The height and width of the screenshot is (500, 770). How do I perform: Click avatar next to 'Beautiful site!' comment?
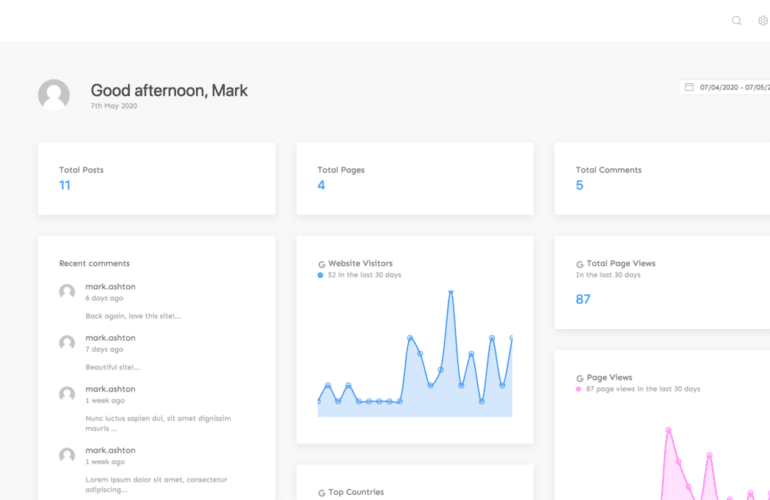pyautogui.click(x=67, y=343)
